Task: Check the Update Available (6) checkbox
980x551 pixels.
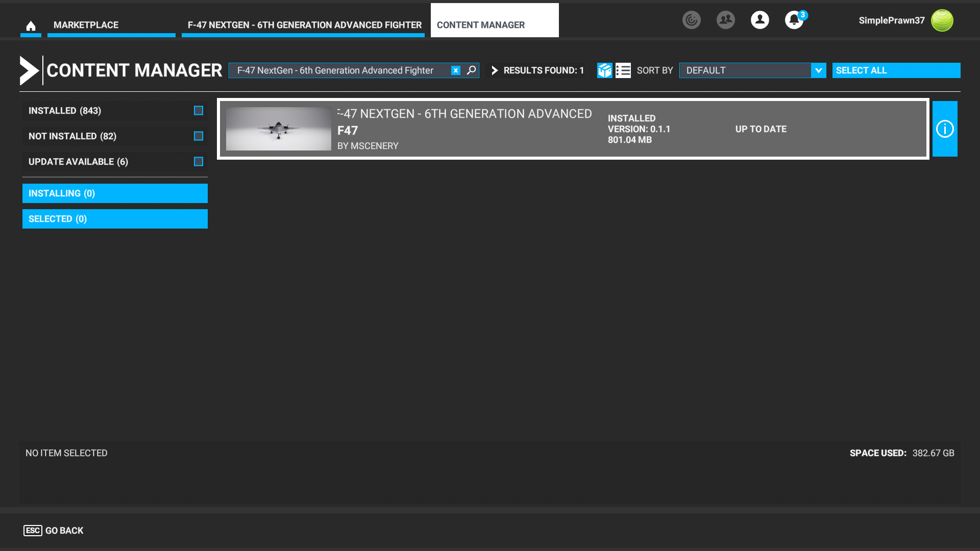Action: [x=199, y=162]
